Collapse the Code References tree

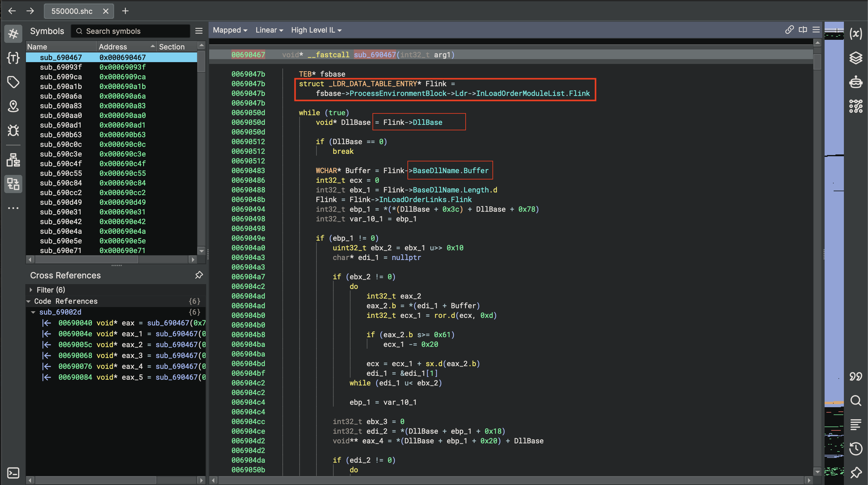pos(29,301)
